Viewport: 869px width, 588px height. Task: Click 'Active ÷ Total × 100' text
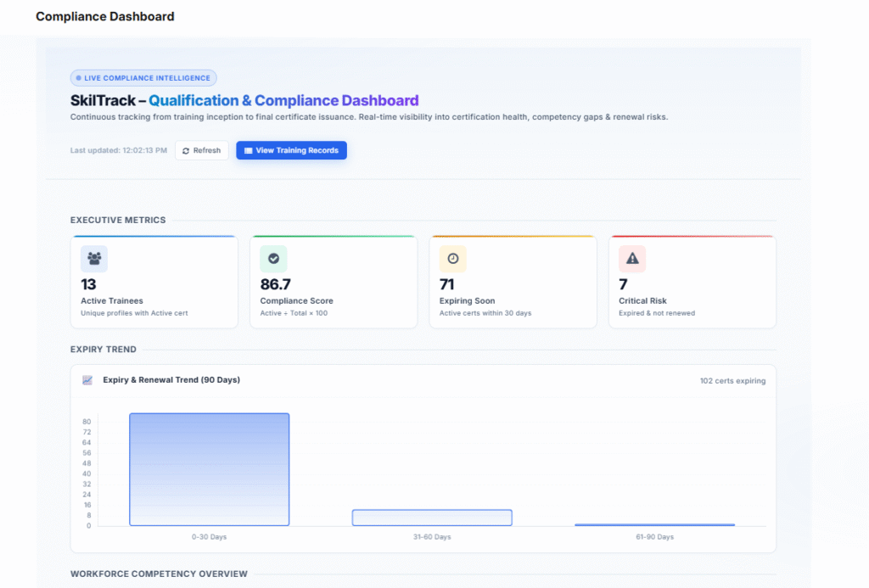tap(294, 313)
